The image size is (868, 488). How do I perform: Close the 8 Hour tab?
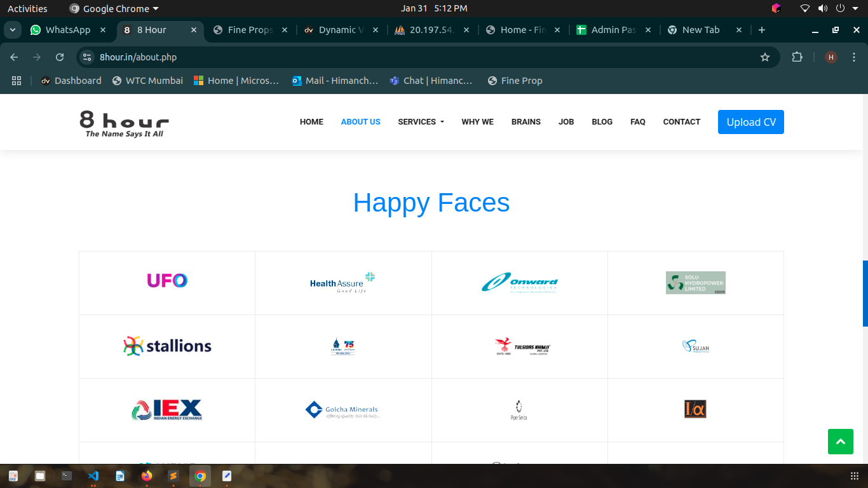(x=194, y=30)
